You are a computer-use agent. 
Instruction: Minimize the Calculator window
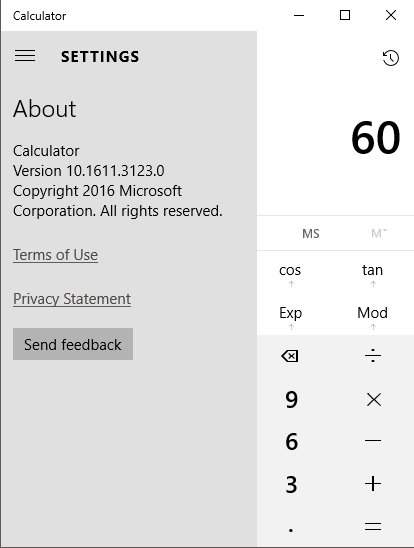(x=299, y=15)
